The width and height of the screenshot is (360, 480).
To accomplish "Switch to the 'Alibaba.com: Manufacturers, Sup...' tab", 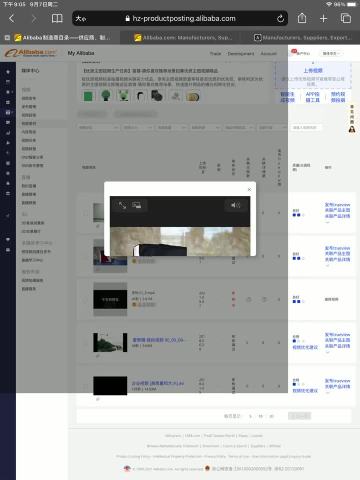I will tap(183, 38).
